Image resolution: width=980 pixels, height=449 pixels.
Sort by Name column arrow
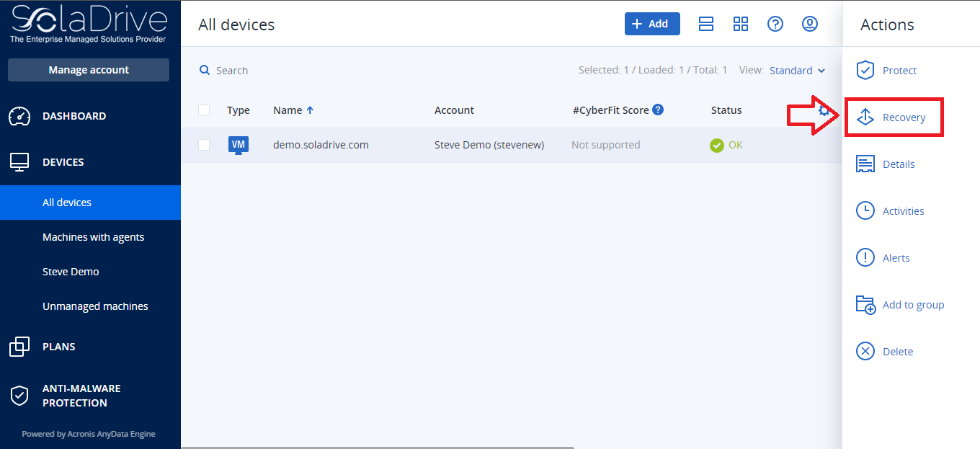pyautogui.click(x=310, y=110)
